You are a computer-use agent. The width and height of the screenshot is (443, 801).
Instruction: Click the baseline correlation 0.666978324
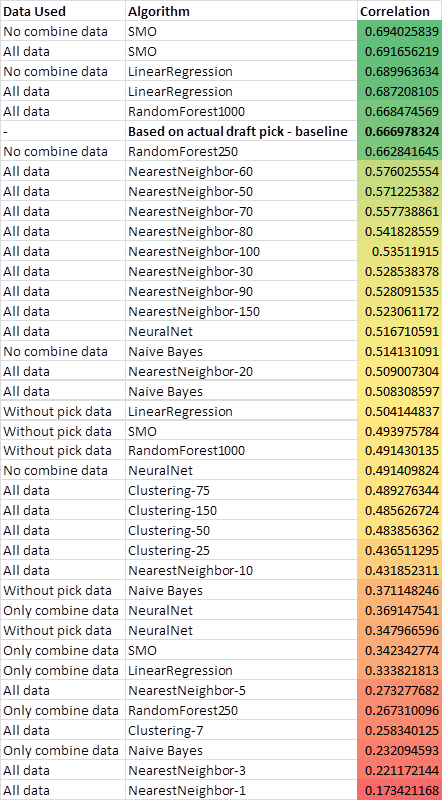400,131
